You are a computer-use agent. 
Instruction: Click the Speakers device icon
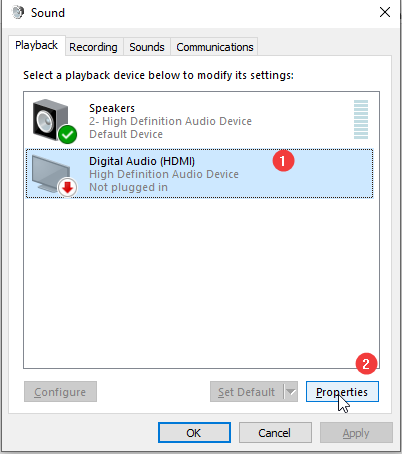pyautogui.click(x=55, y=121)
